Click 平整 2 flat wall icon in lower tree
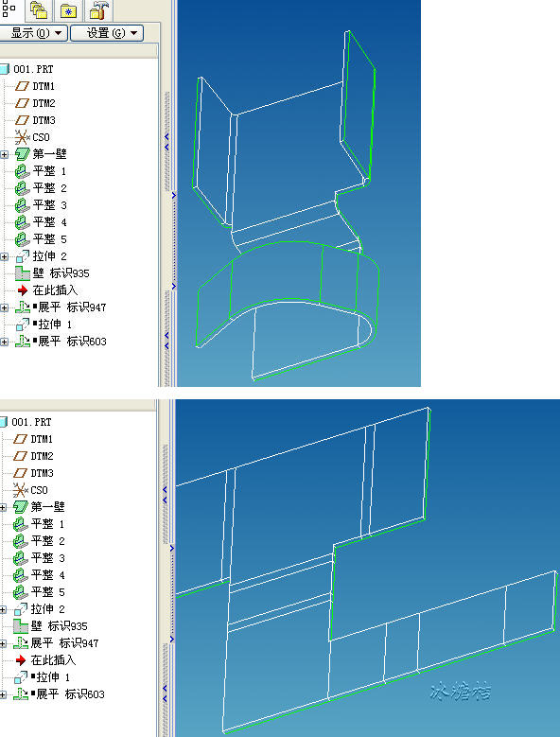560x737 pixels. [x=20, y=541]
